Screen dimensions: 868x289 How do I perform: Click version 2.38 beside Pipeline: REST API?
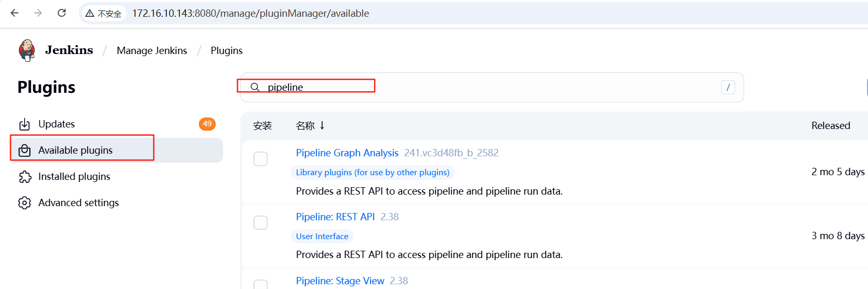(389, 217)
